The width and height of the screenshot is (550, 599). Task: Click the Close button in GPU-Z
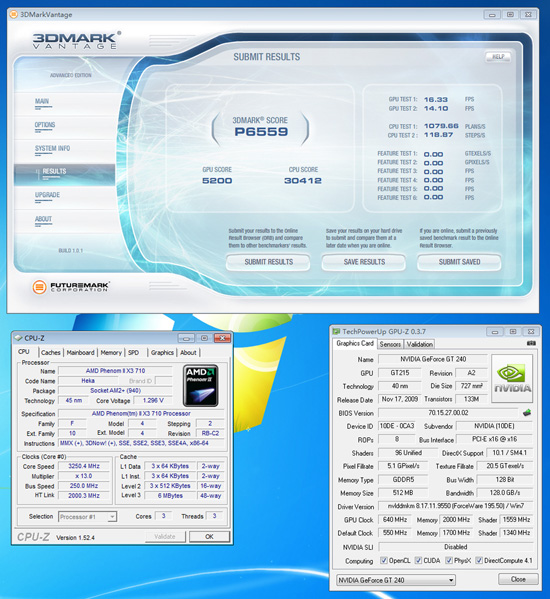pyautogui.click(x=518, y=579)
